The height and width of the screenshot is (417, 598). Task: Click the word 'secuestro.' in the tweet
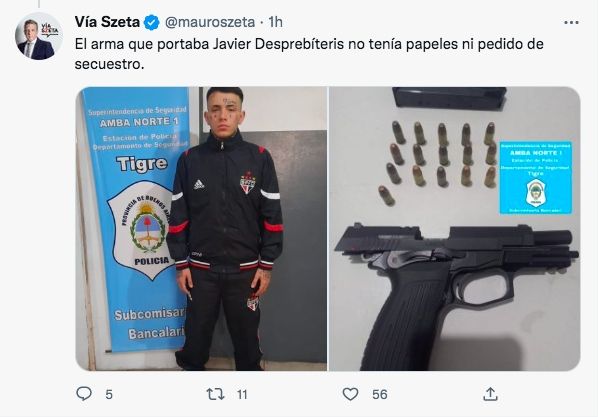point(109,64)
